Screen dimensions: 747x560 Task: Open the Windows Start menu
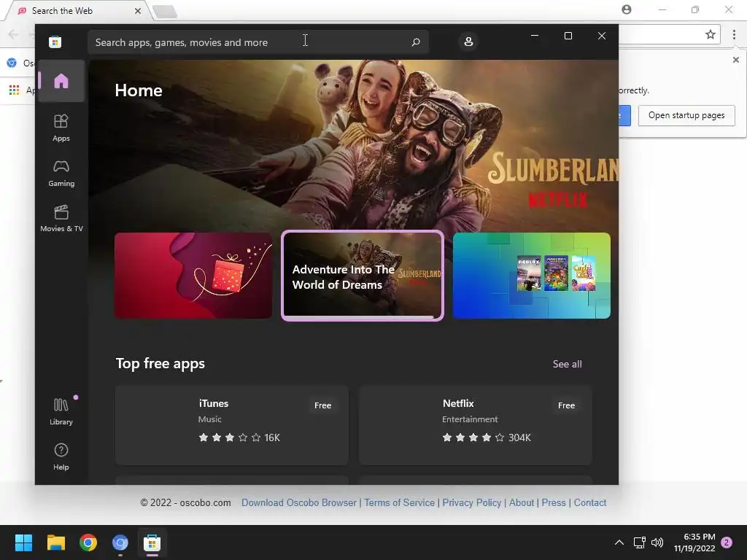pos(23,542)
